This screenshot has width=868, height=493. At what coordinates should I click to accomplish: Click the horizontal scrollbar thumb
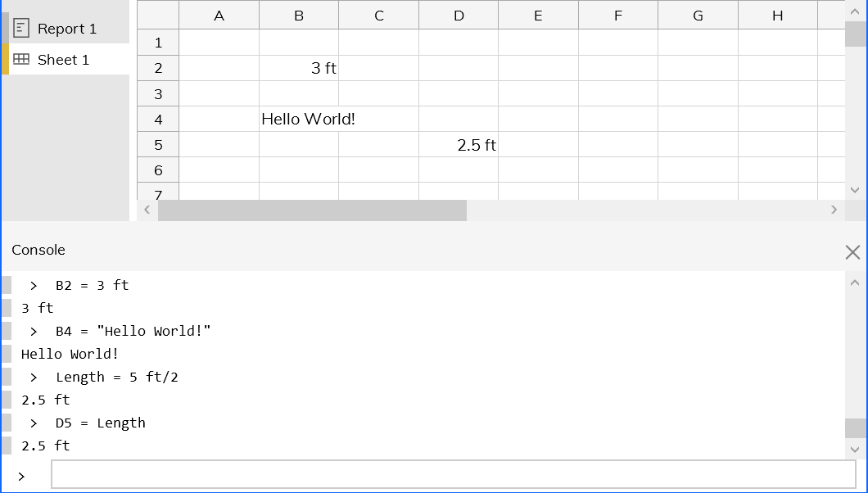pyautogui.click(x=312, y=210)
